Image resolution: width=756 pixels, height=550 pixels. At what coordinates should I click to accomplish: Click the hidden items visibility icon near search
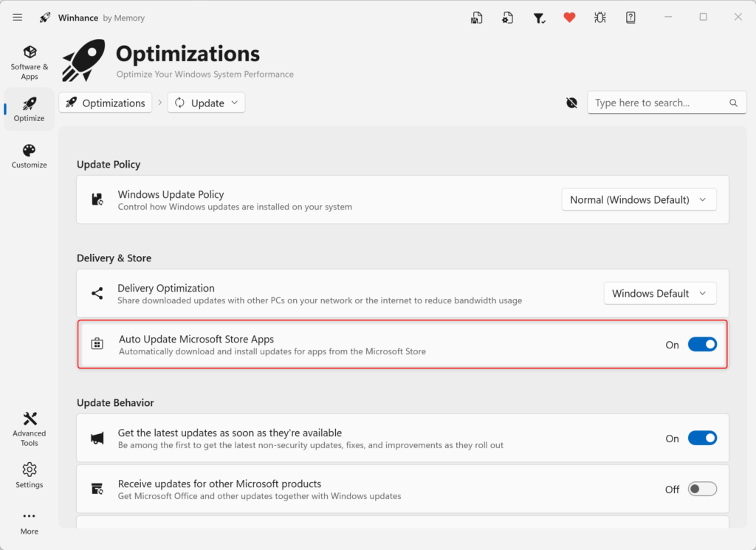(571, 103)
